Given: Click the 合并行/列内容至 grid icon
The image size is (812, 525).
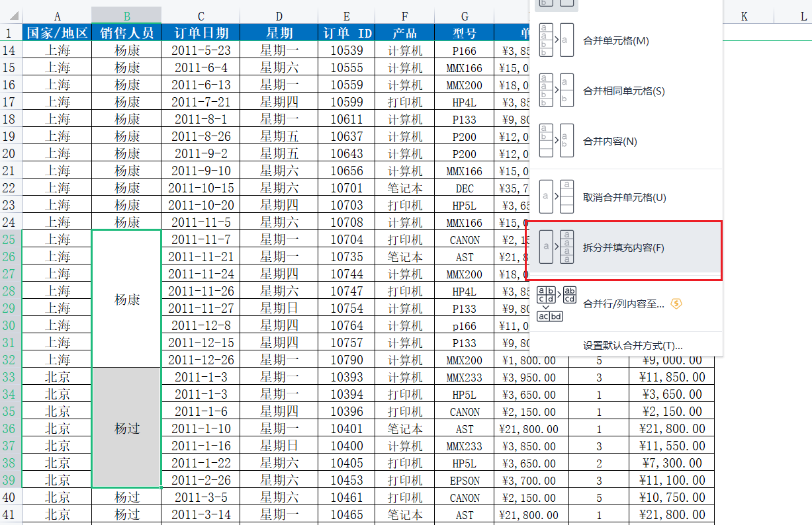Looking at the screenshot, I should click(x=556, y=303).
